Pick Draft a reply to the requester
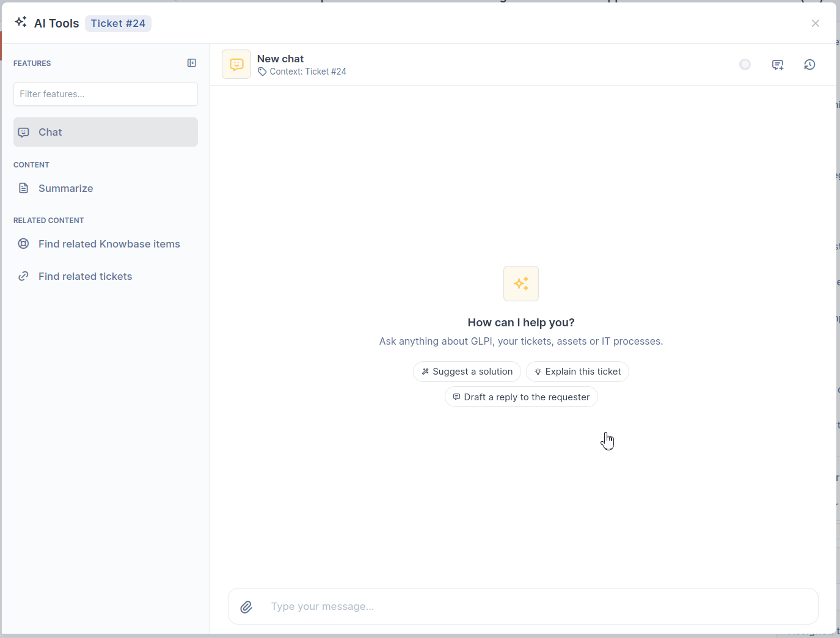840x638 pixels. click(x=521, y=397)
